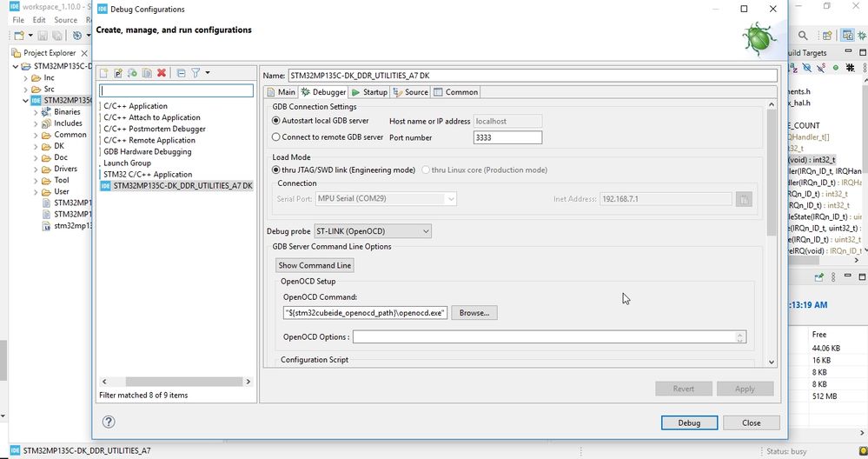Collapse all configurations icon

click(181, 73)
